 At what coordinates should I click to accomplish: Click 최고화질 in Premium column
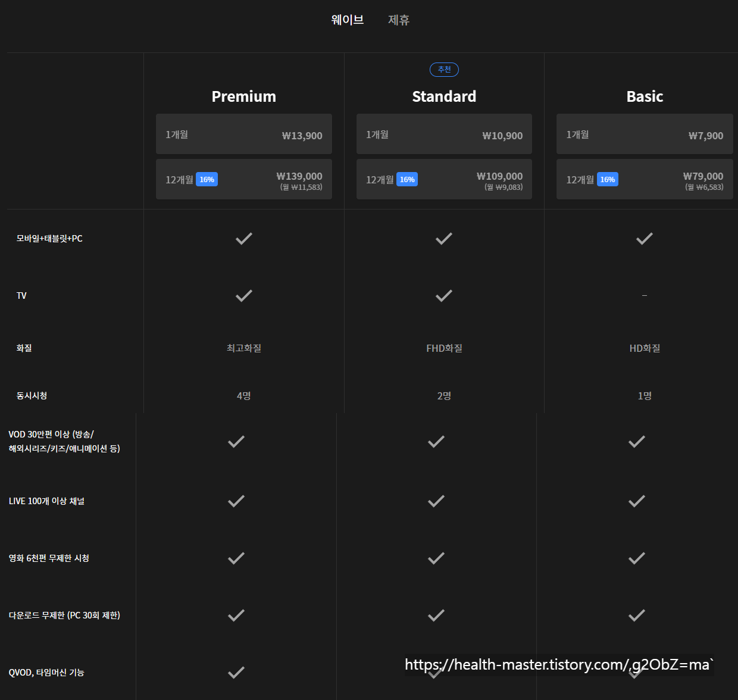(244, 348)
